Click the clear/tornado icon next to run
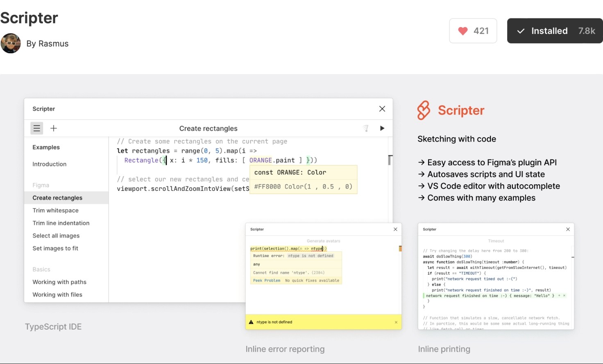 pyautogui.click(x=366, y=129)
